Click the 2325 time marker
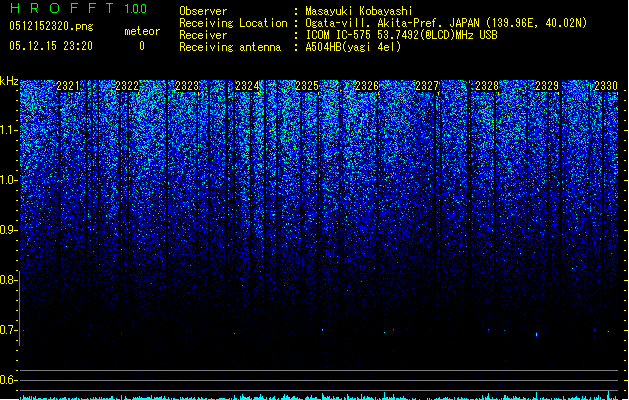 coord(307,86)
